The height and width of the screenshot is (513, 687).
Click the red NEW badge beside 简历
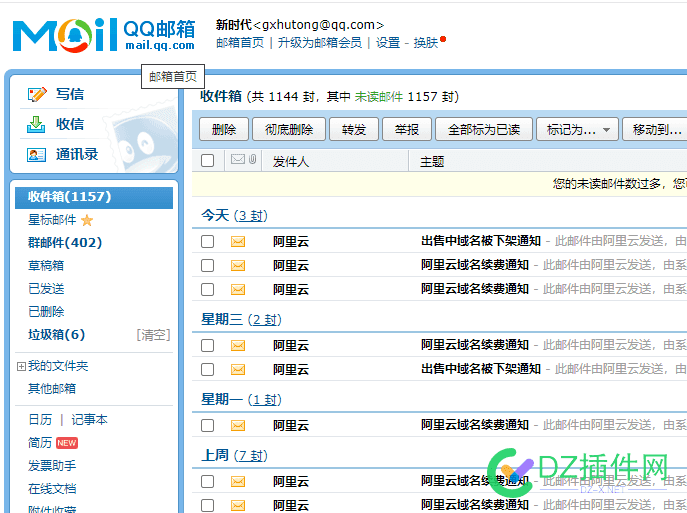[x=67, y=443]
